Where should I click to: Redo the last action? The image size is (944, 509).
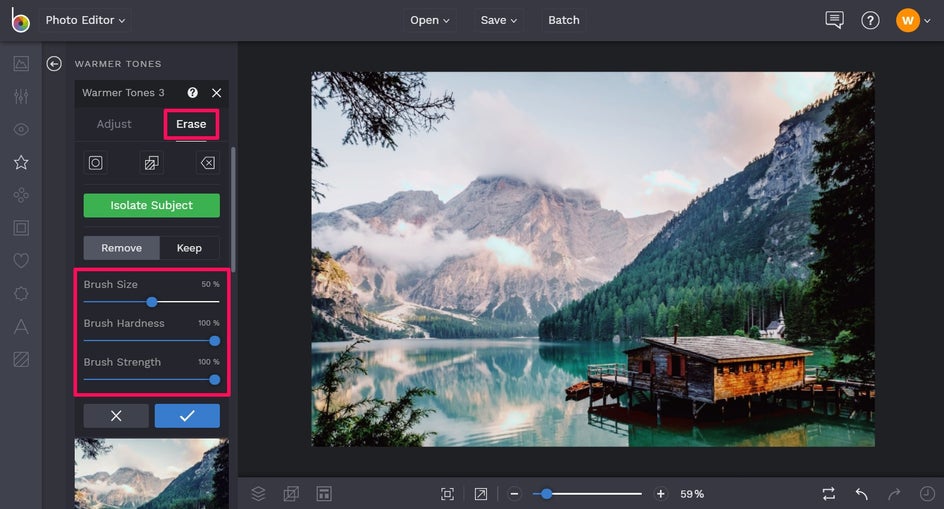pos(894,494)
